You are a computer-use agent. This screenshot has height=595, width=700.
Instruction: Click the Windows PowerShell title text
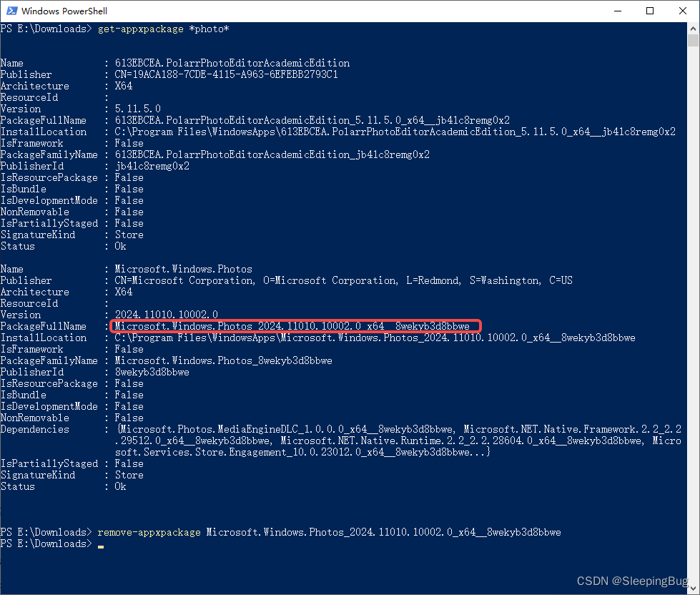64,11
